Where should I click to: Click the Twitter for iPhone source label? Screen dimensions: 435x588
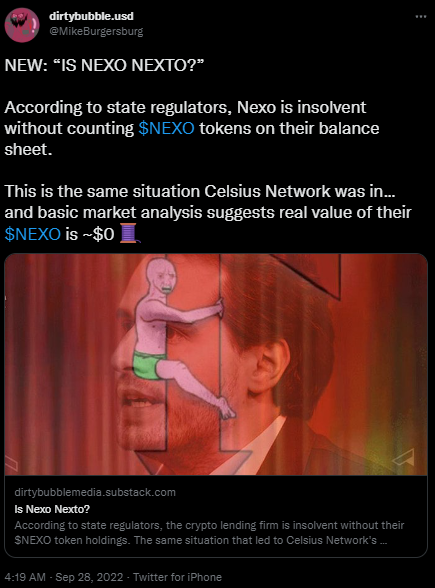tap(177, 577)
